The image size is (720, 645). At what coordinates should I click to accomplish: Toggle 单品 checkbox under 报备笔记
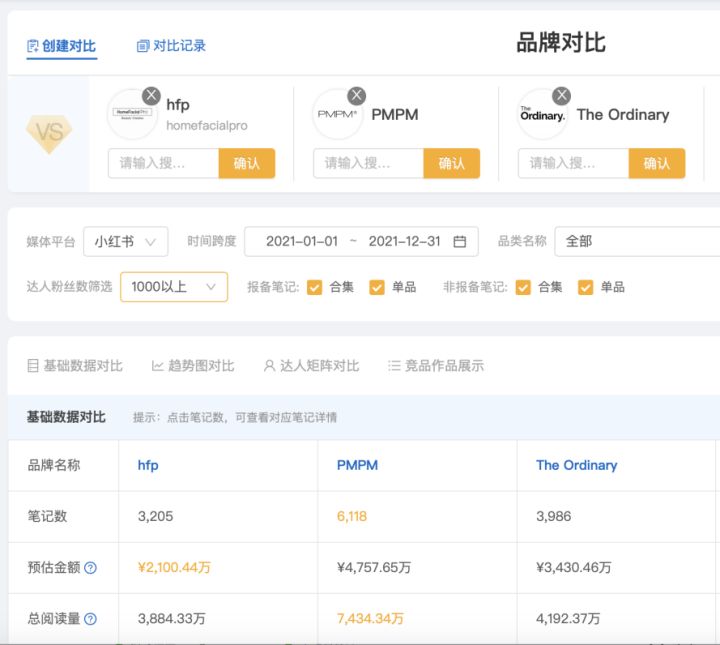pyautogui.click(x=377, y=287)
